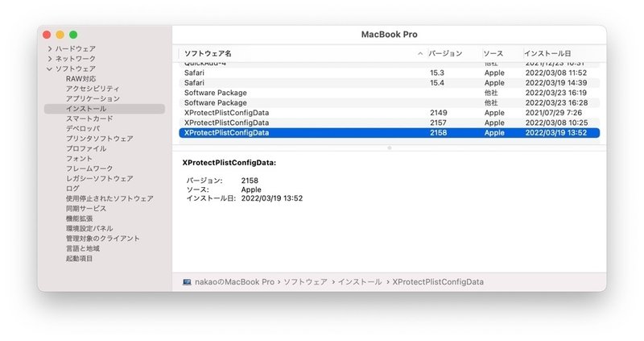This screenshot has height=341, width=644.
Task: Select 環境設定パネル in the sidebar
Action: [x=89, y=228]
